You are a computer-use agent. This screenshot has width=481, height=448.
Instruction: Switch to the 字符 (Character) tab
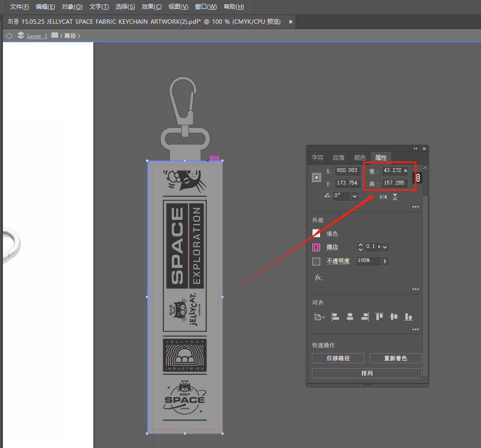(x=317, y=157)
